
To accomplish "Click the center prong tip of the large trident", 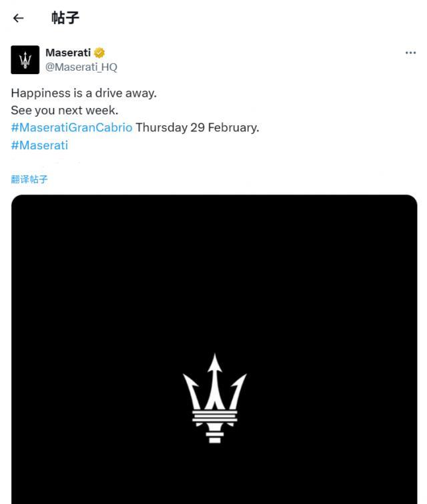I will coord(214,360).
